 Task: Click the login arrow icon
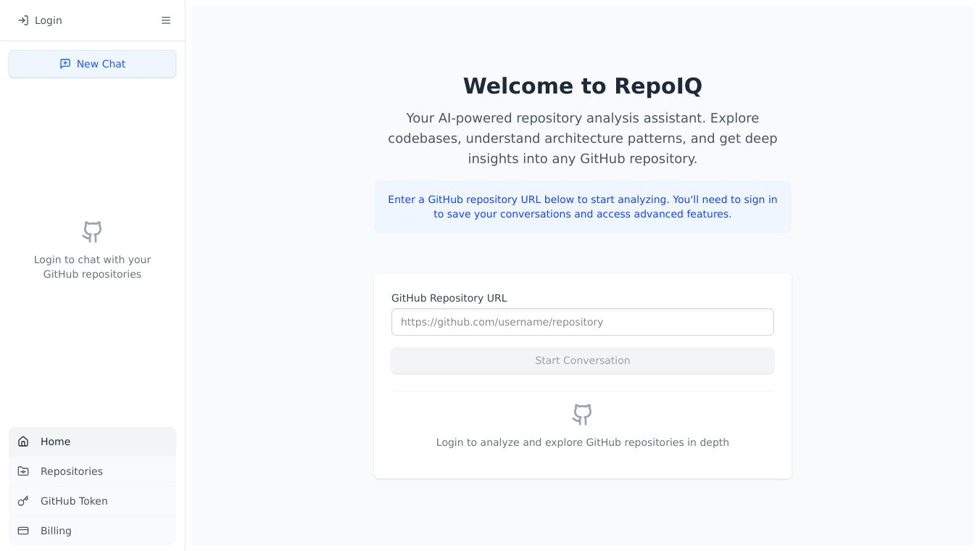pos(23,20)
